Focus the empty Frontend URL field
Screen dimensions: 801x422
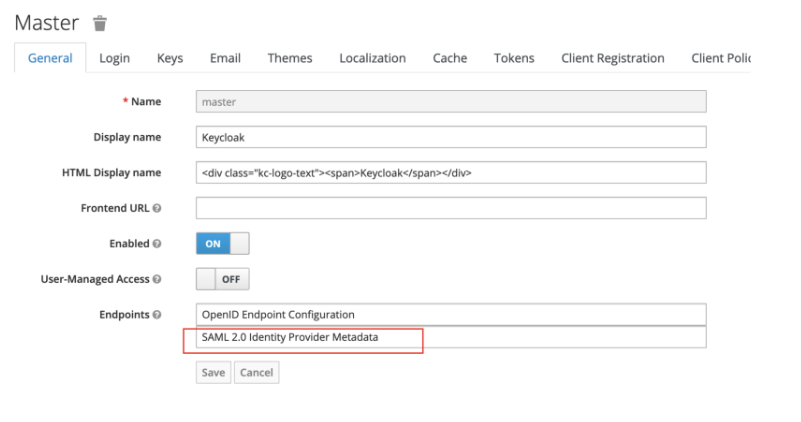point(451,208)
